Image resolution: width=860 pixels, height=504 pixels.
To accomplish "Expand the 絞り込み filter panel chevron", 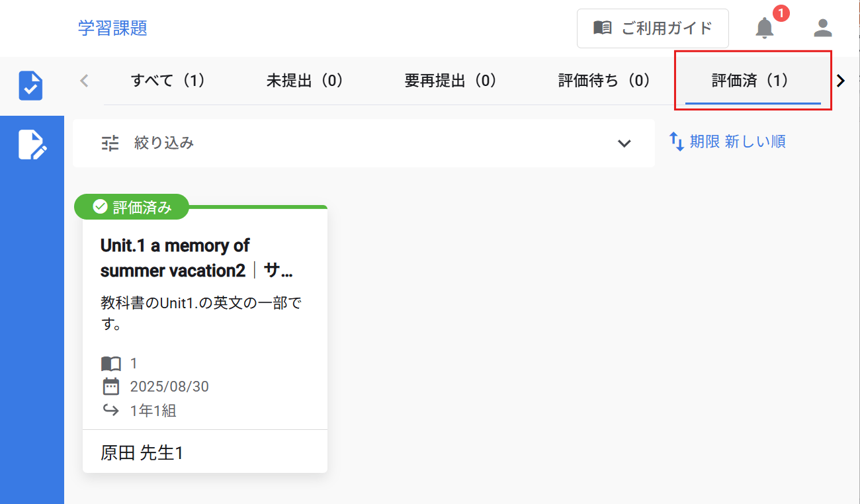I will (623, 143).
